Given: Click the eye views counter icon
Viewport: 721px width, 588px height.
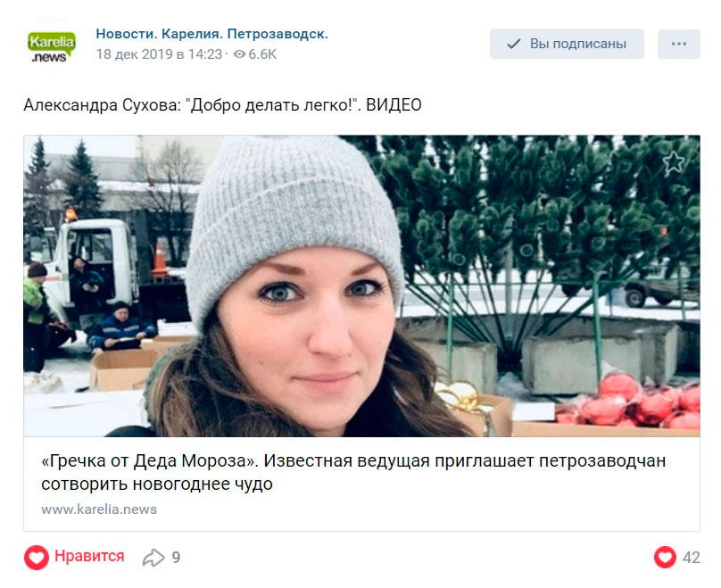Looking at the screenshot, I should click(x=239, y=54).
